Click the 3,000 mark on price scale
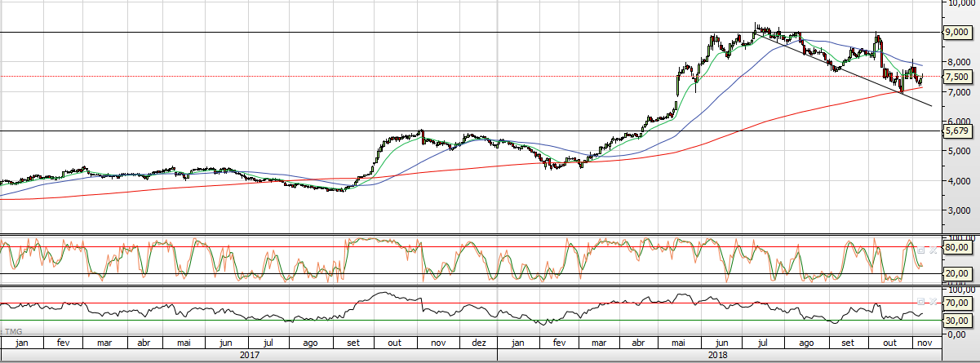The width and height of the screenshot is (980, 363). click(956, 210)
